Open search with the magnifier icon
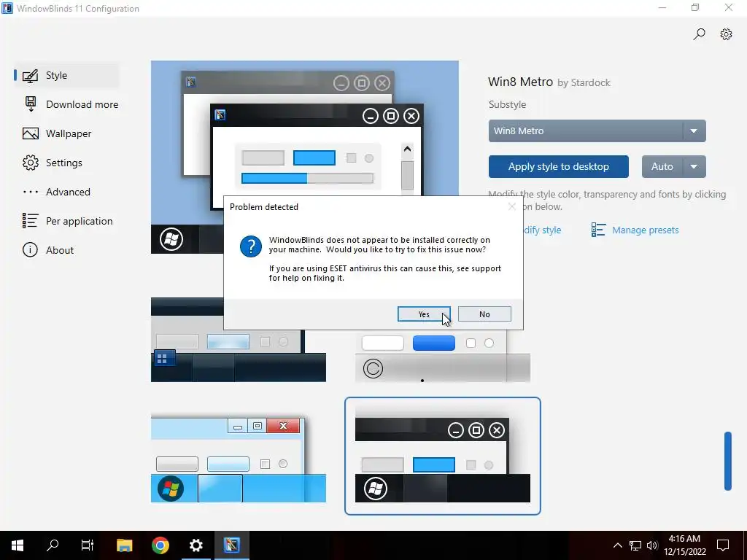 699,34
